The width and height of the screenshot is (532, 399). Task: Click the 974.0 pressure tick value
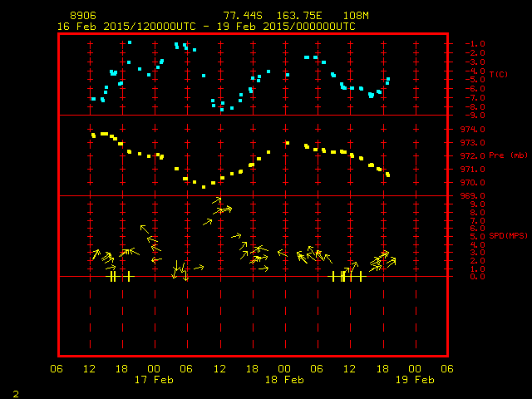pos(473,130)
